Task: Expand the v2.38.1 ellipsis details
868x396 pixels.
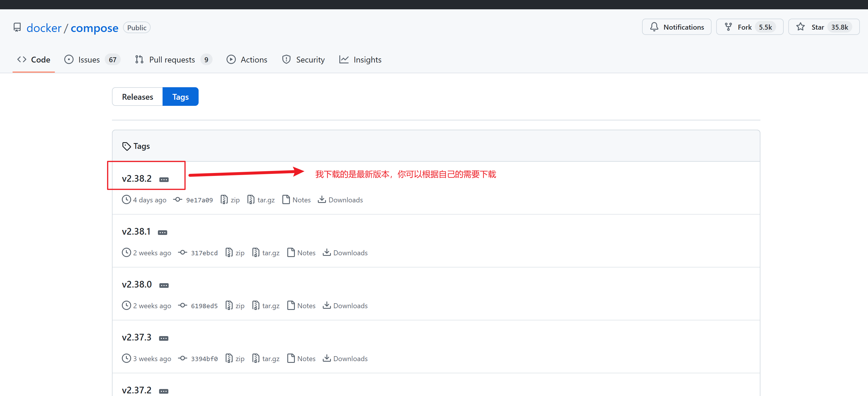Action: click(x=163, y=233)
